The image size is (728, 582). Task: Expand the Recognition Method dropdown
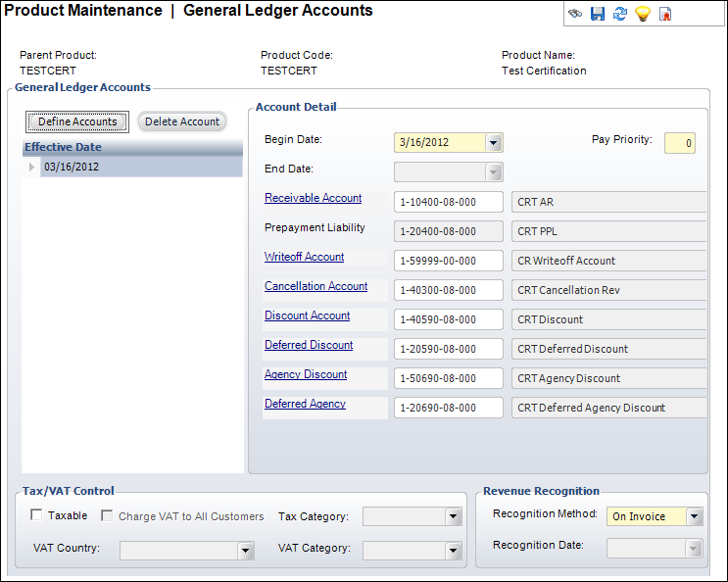695,516
